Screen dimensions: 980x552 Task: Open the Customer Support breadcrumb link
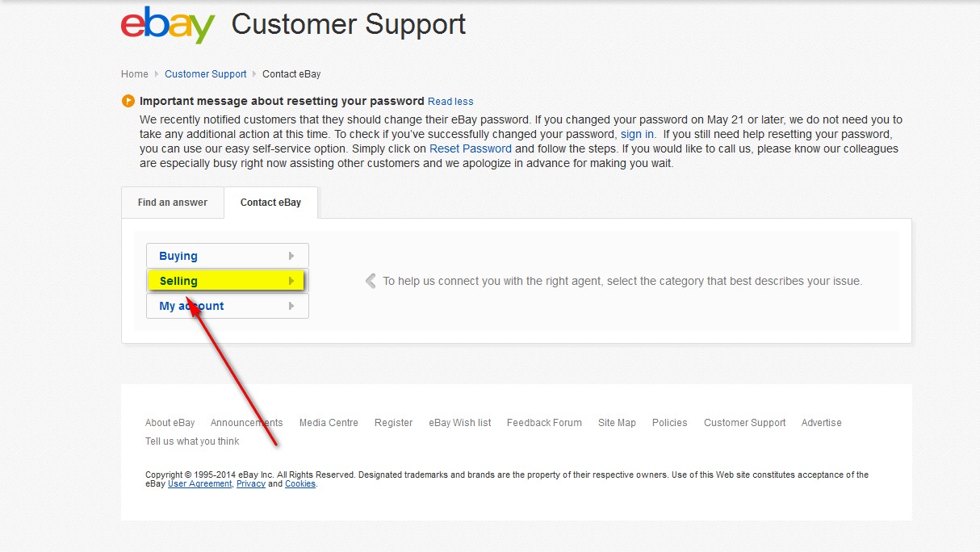click(x=205, y=73)
